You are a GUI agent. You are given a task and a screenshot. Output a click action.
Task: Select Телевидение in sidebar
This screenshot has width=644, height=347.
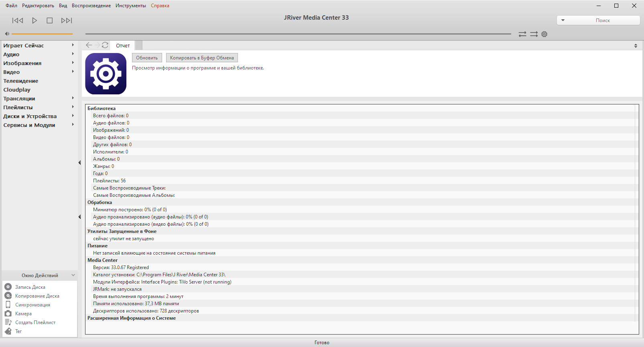[x=21, y=81]
